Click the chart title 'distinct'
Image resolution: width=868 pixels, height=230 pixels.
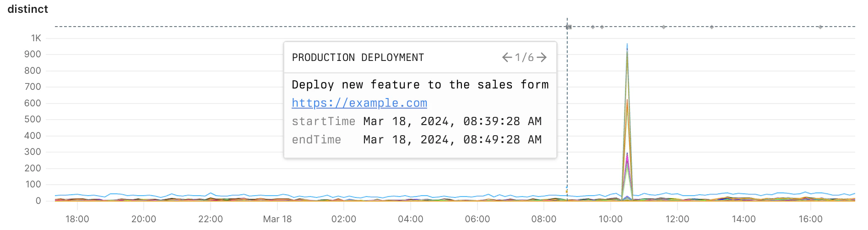(28, 9)
